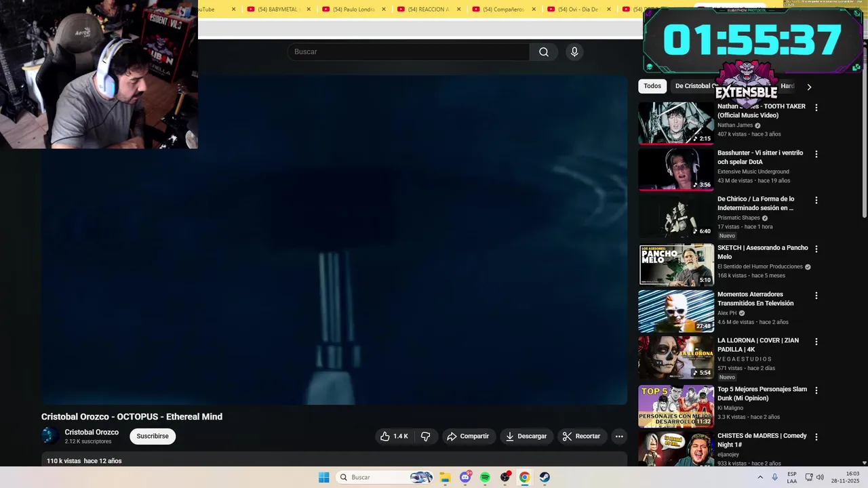Image resolution: width=868 pixels, height=488 pixels.
Task: Open options menu for LA LLORONA video
Action: (816, 342)
